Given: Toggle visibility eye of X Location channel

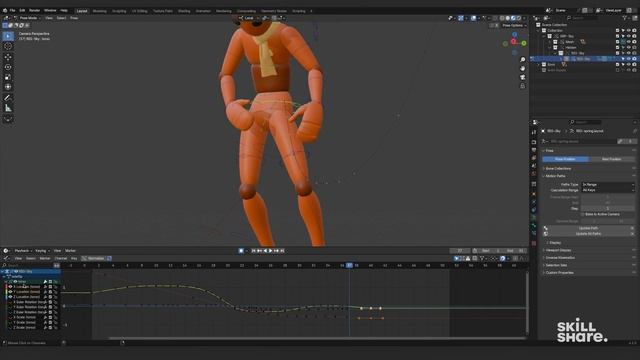Looking at the screenshot, I should (11, 287).
